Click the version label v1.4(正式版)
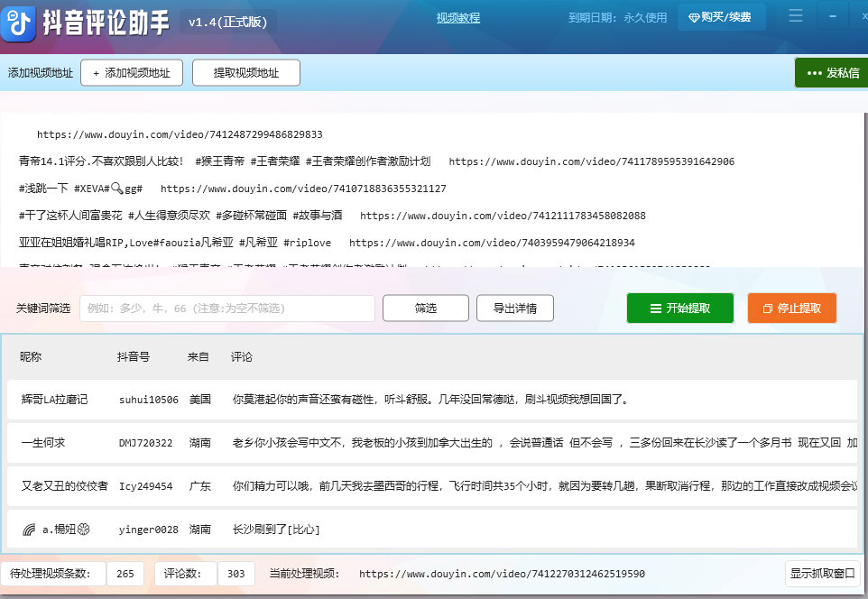This screenshot has height=599, width=868. click(228, 23)
